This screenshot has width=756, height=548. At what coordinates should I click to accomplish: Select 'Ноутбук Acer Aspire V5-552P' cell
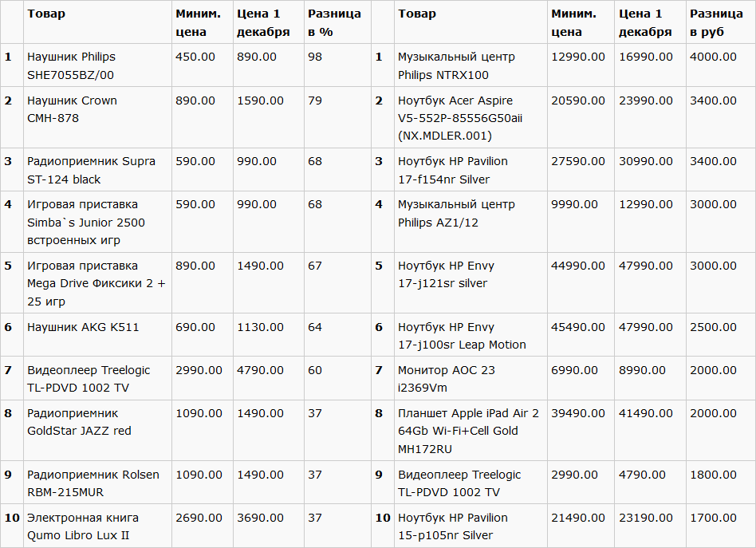(x=471, y=117)
